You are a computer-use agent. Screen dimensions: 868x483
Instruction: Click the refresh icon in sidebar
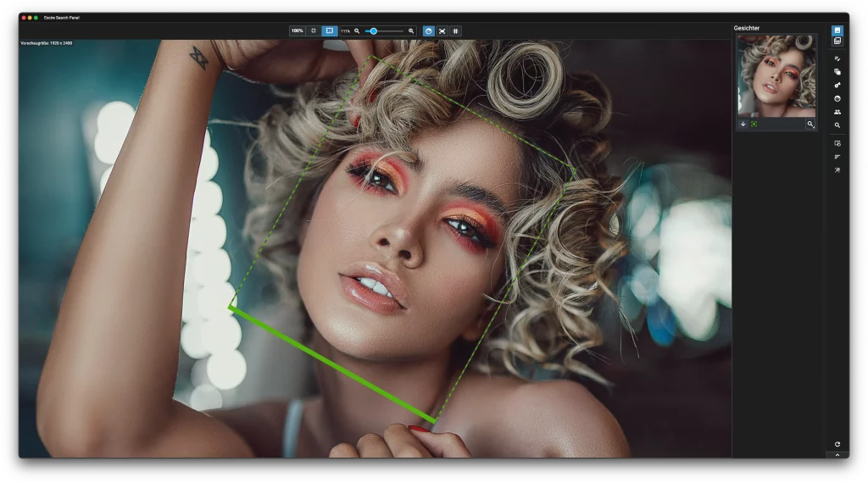[x=837, y=444]
